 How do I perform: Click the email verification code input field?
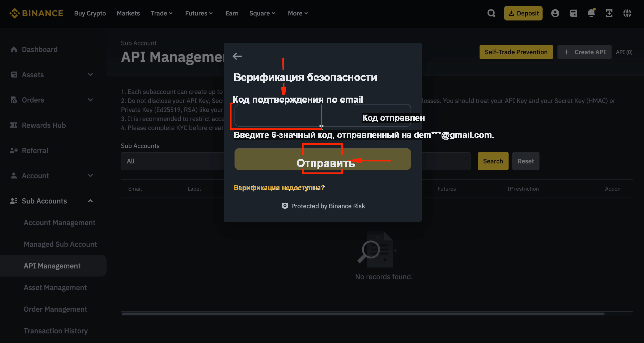pyautogui.click(x=323, y=115)
